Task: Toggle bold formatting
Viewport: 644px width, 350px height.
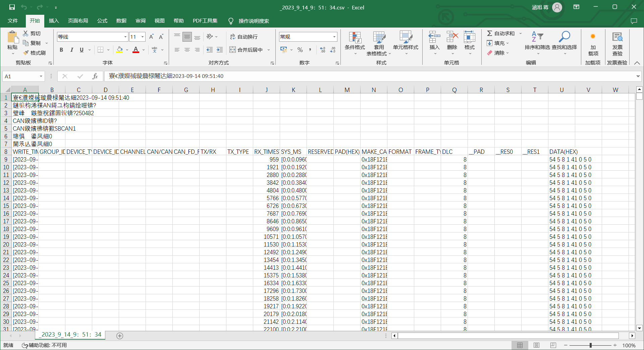Action: [61, 50]
